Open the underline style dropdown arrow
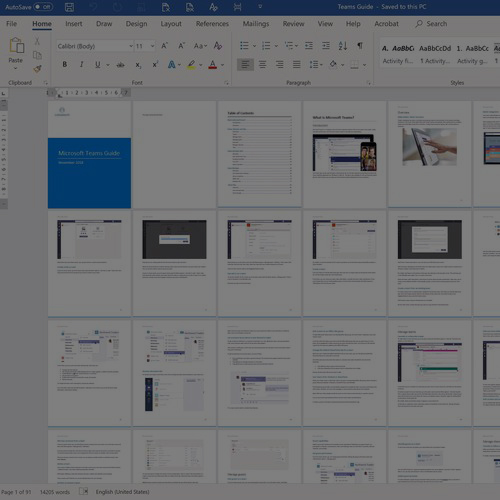 click(x=108, y=65)
